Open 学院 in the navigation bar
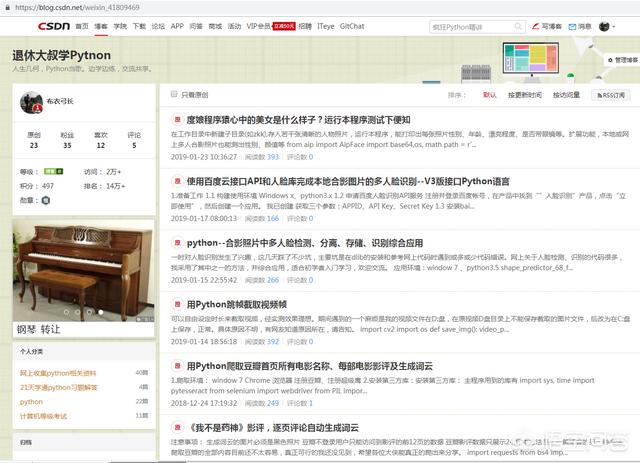This screenshot has height=463, width=640. [x=120, y=26]
